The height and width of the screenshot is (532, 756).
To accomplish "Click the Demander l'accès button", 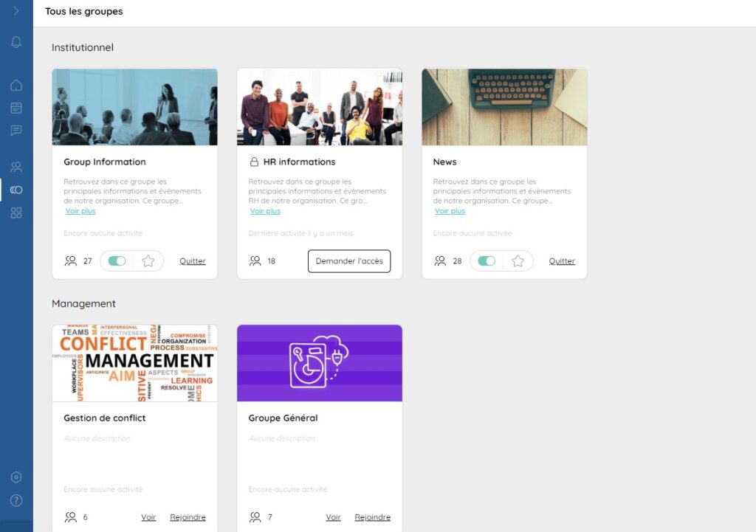I will (x=349, y=261).
